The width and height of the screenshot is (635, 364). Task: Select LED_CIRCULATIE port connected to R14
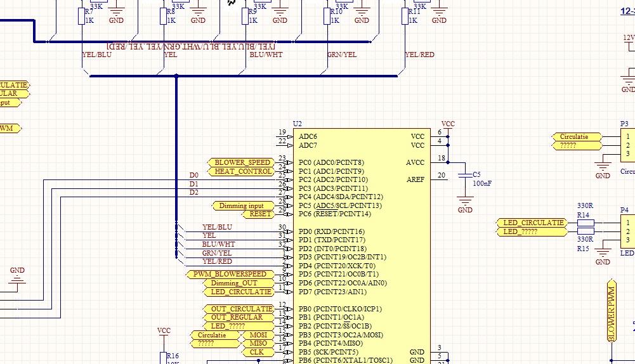[x=532, y=223]
